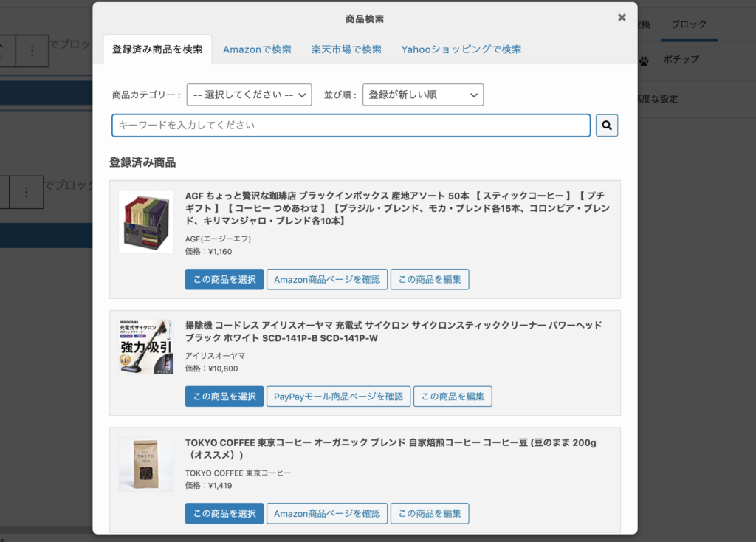756x542 pixels.
Task: Click the AGF(エージーエフ) brand name
Action: [218, 239]
